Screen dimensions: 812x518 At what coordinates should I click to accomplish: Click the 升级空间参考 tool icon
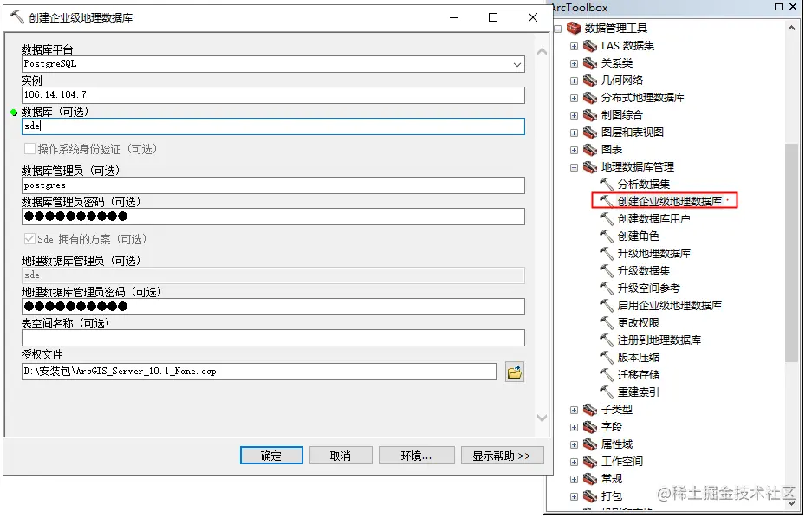point(607,288)
